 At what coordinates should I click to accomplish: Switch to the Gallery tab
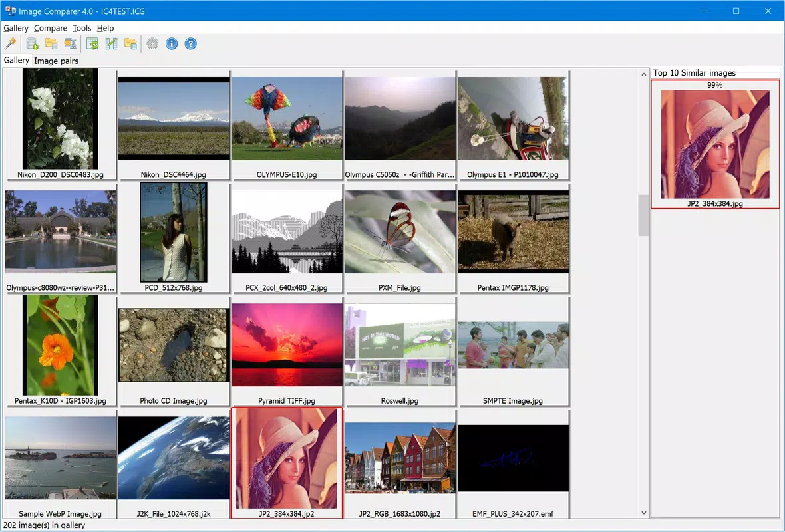pos(17,60)
